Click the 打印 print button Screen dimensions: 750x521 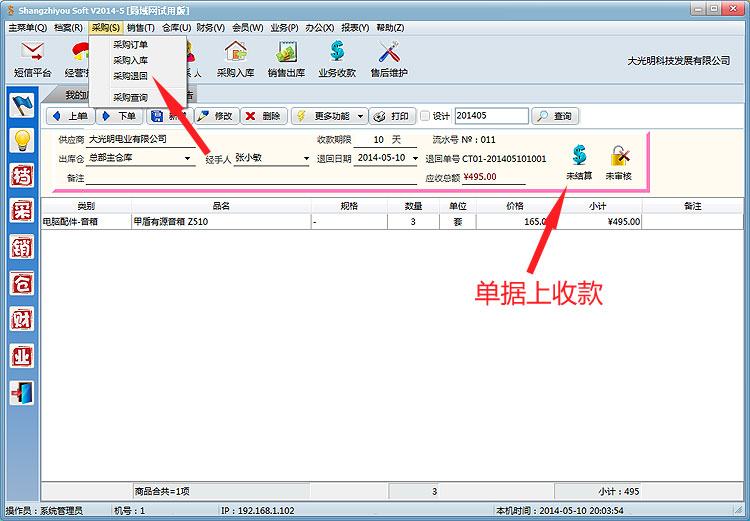[x=391, y=116]
